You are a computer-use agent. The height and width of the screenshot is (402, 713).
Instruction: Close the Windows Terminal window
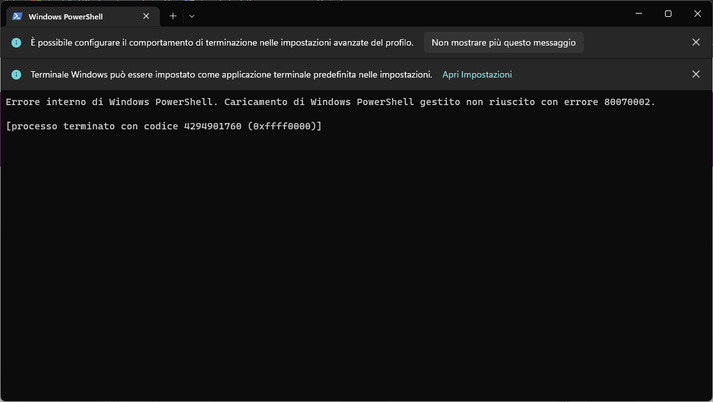697,14
